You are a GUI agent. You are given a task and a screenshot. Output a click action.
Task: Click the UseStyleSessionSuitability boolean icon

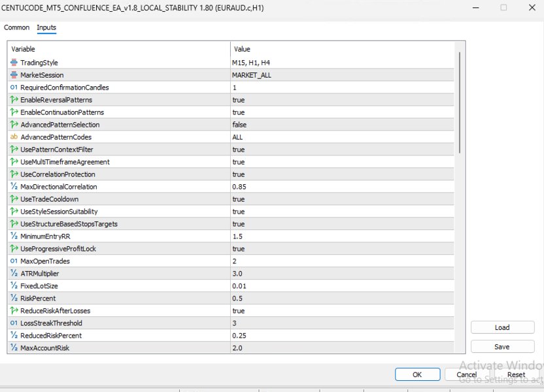point(14,212)
